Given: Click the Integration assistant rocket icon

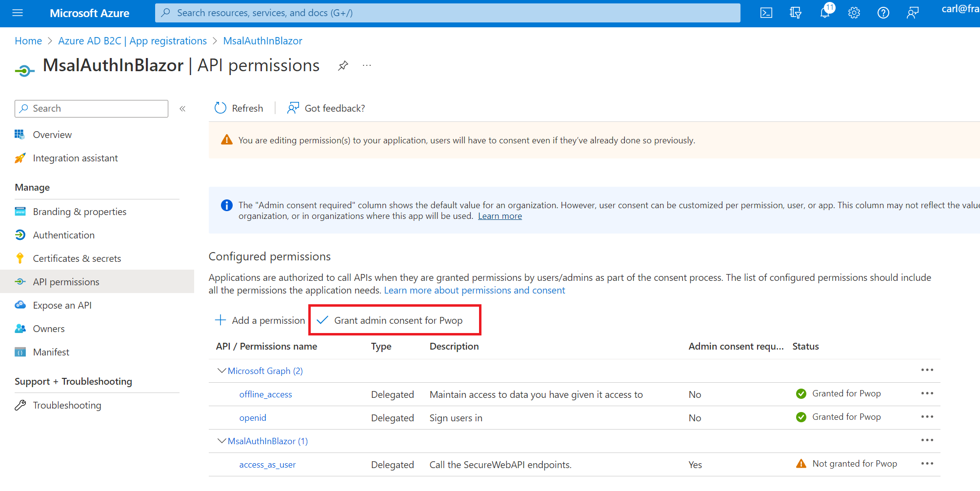Looking at the screenshot, I should tap(20, 158).
